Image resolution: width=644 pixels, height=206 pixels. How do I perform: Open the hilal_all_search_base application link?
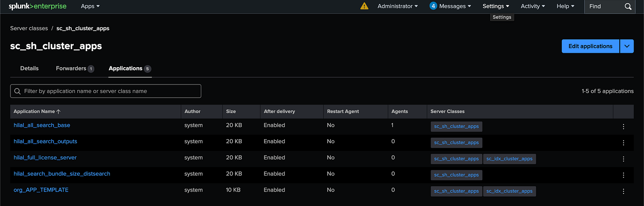(x=42, y=125)
